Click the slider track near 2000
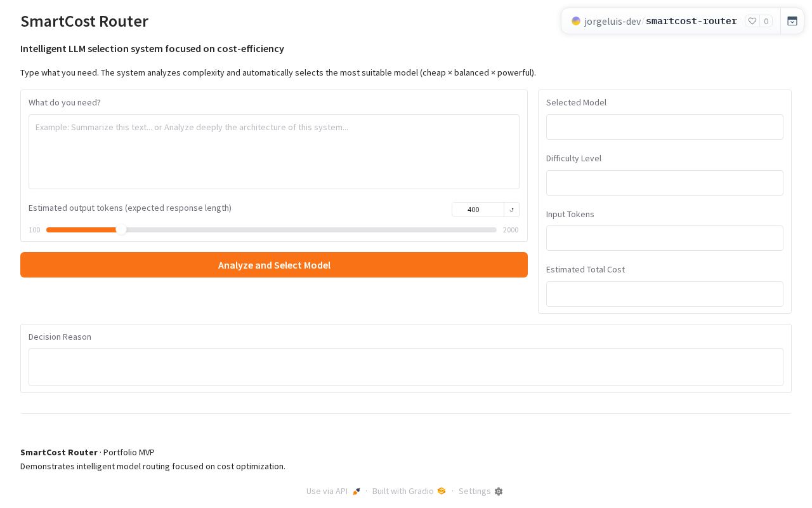 (x=492, y=230)
